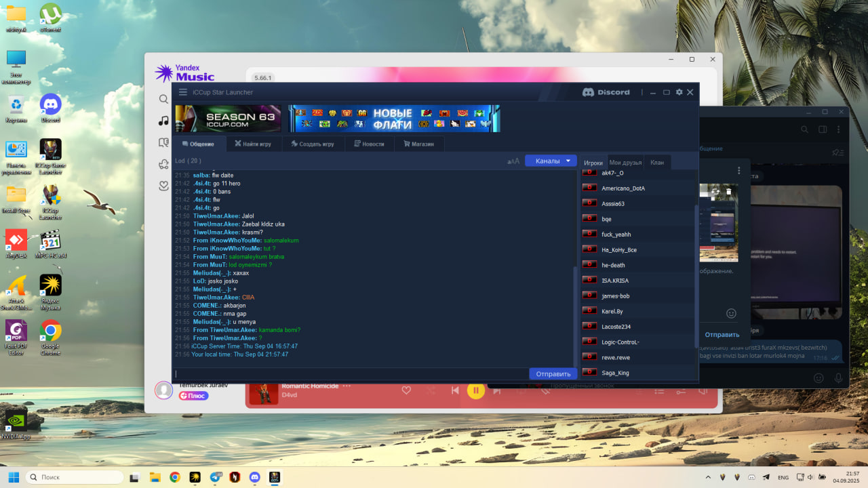Open emoji picker in Telegram message bar
This screenshot has width=868, height=488.
[818, 378]
